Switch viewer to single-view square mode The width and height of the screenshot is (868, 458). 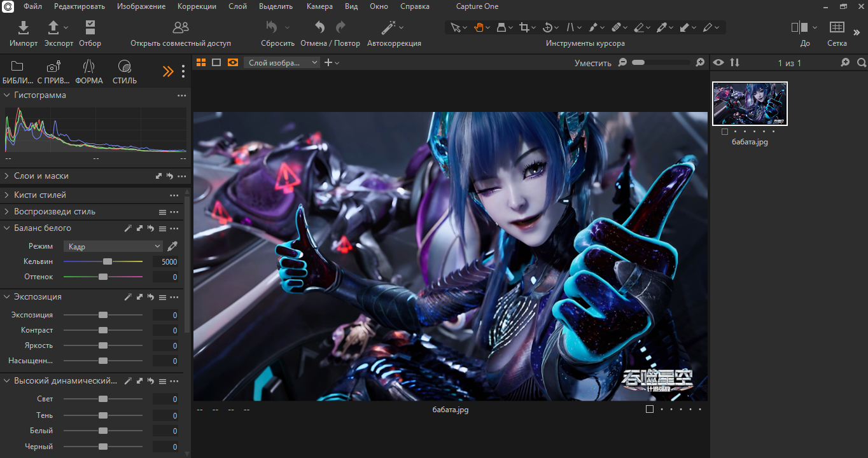pyautogui.click(x=216, y=62)
